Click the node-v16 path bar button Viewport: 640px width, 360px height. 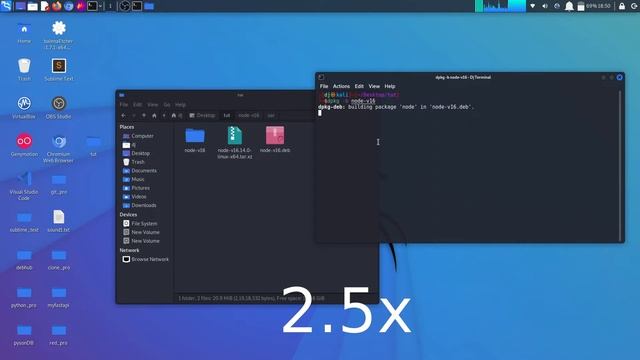point(249,116)
